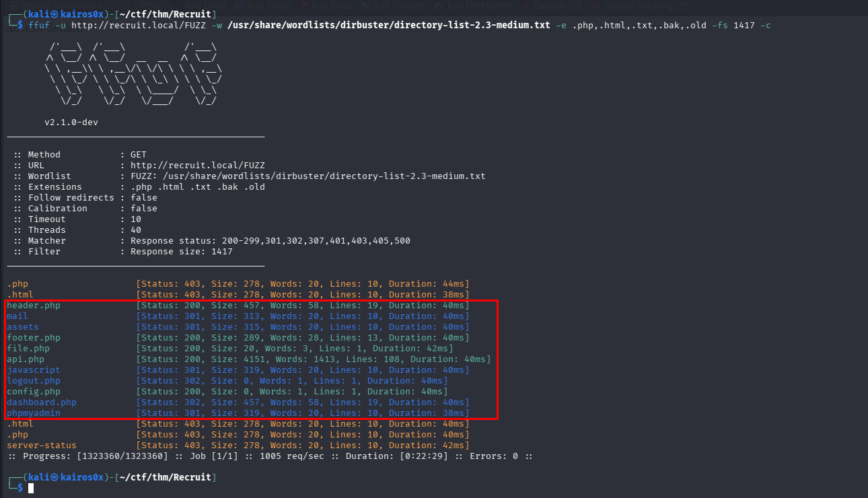Select the mail directory result

(17, 316)
